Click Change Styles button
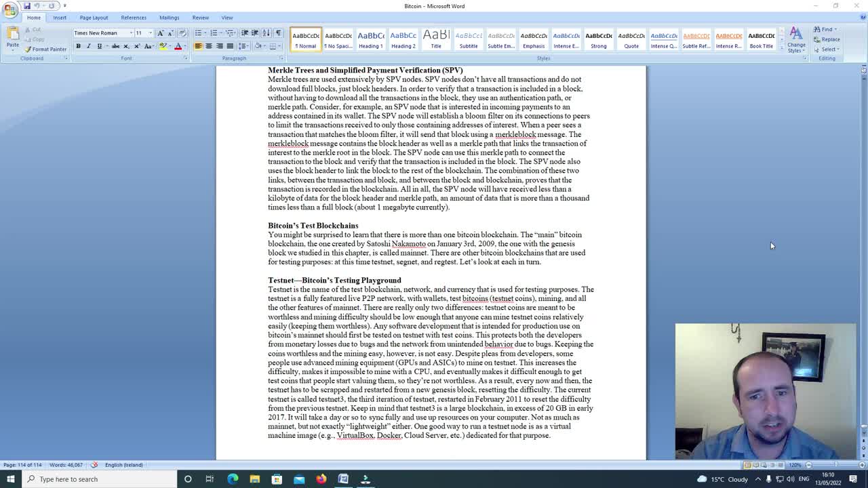 (x=796, y=41)
